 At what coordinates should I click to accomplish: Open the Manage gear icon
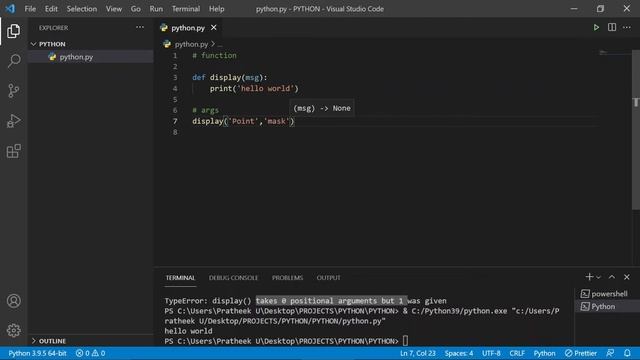click(x=13, y=330)
